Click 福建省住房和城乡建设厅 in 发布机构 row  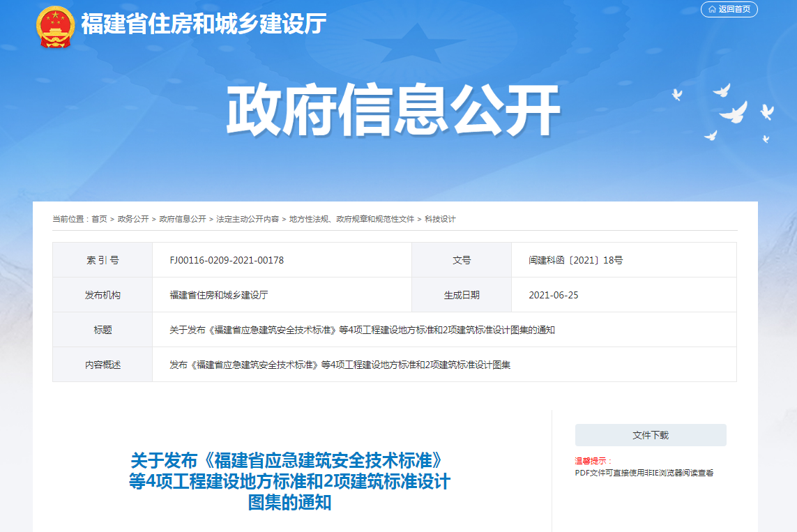219,295
